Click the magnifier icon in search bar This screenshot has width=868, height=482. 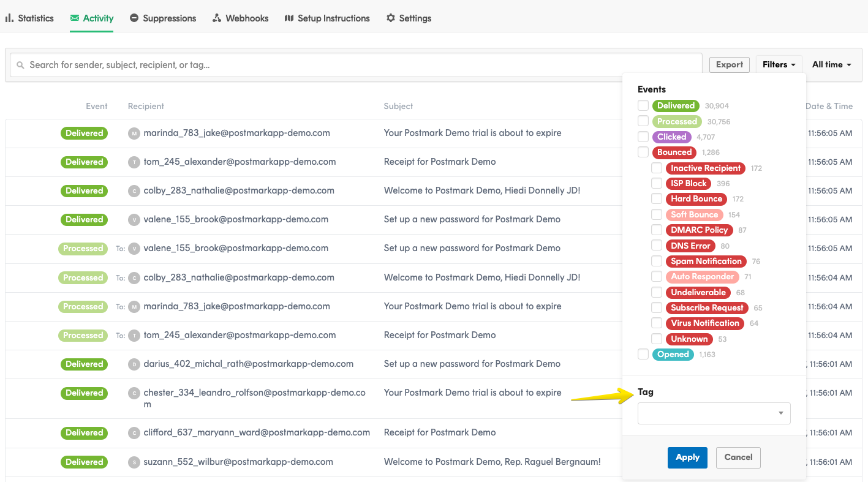click(x=21, y=65)
